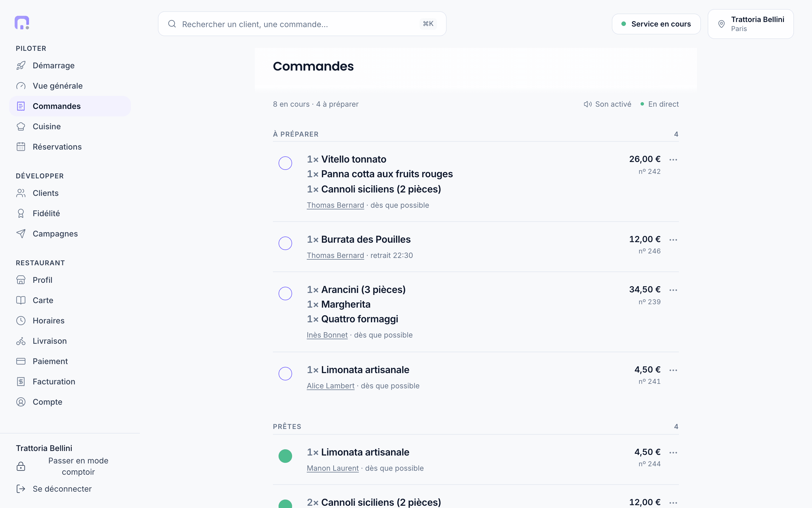The image size is (812, 508).
Task: Click the padlock icon for counter mode
Action: 21,466
